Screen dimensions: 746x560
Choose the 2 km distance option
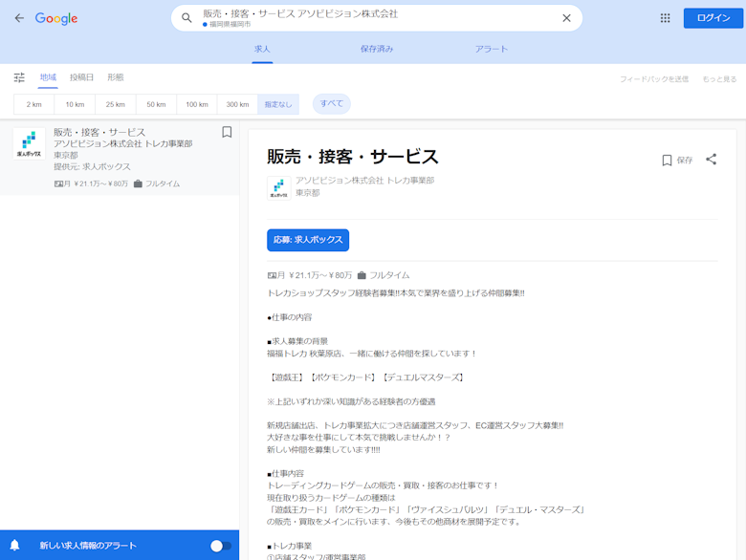point(33,104)
